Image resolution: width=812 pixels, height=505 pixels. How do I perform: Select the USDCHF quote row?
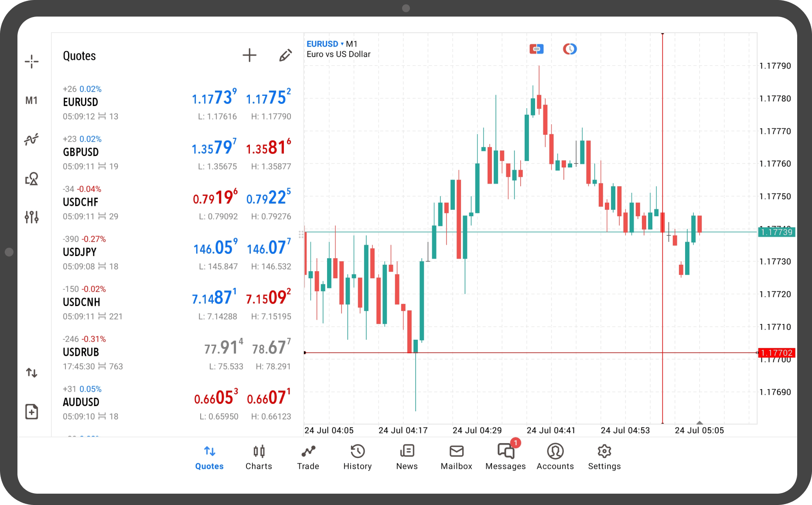pos(177,203)
